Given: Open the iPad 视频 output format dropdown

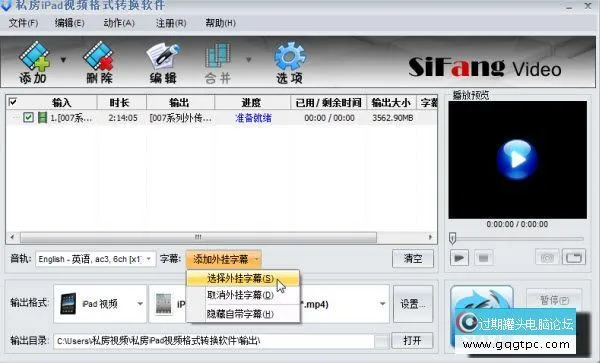Looking at the screenshot, I should pyautogui.click(x=100, y=304).
